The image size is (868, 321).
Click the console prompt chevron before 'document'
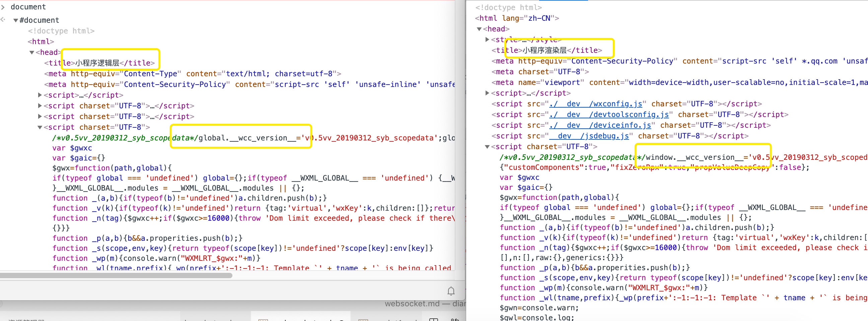3,7
